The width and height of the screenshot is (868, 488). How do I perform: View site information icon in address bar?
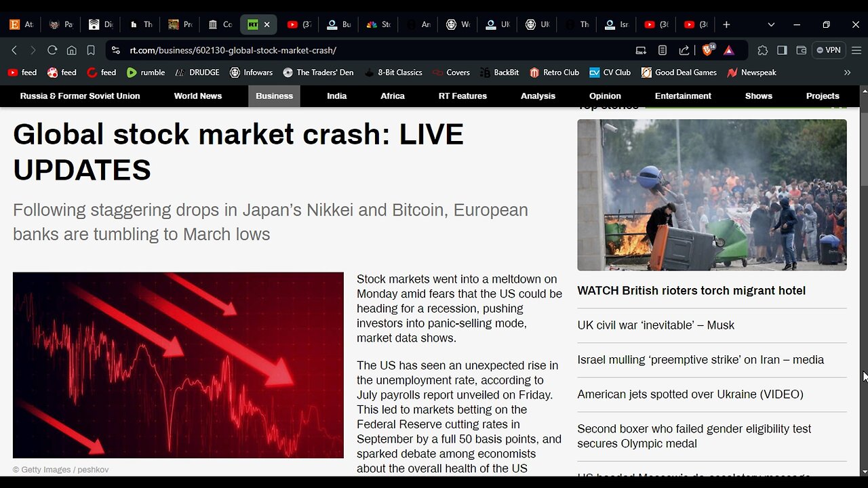tap(115, 50)
